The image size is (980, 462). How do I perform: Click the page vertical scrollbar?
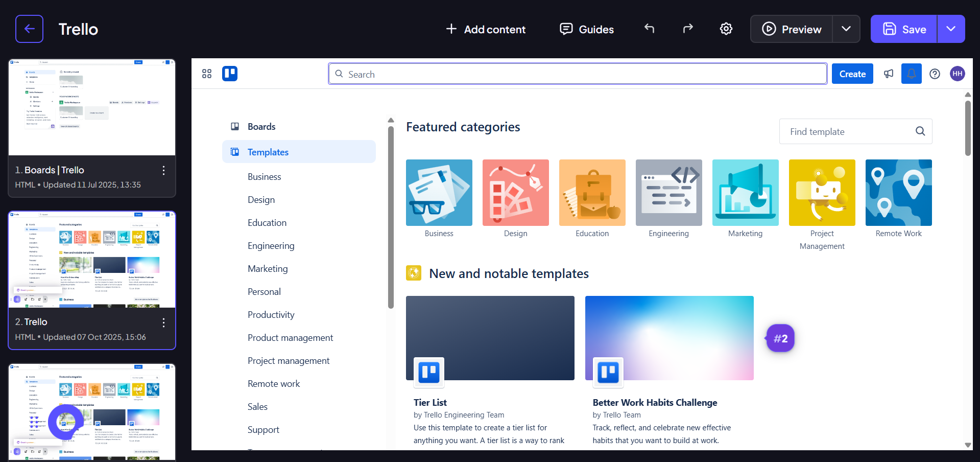point(968,128)
